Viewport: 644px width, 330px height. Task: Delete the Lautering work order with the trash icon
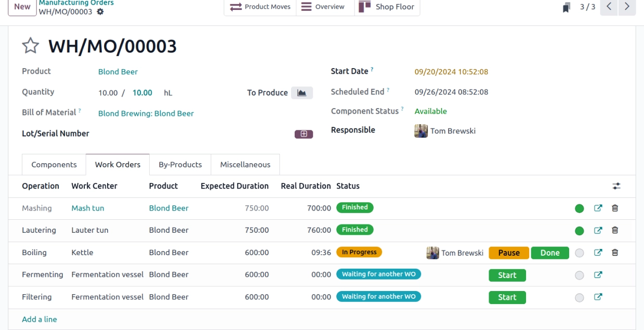[x=615, y=230]
